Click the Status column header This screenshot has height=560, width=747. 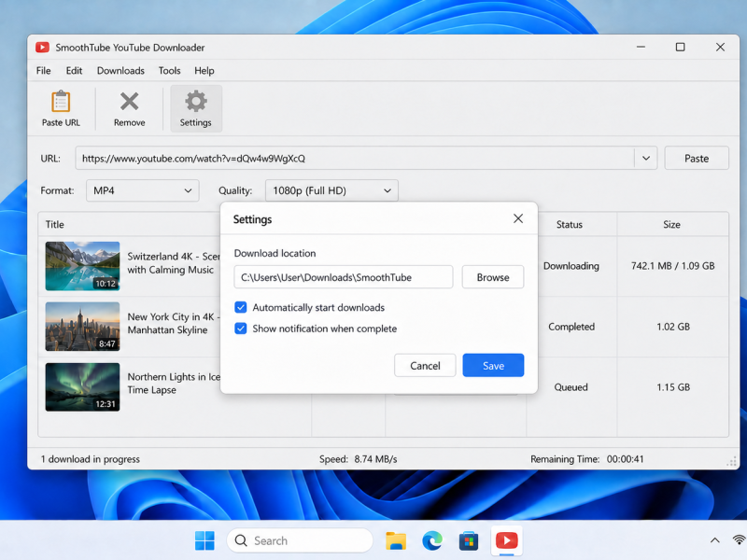[570, 224]
